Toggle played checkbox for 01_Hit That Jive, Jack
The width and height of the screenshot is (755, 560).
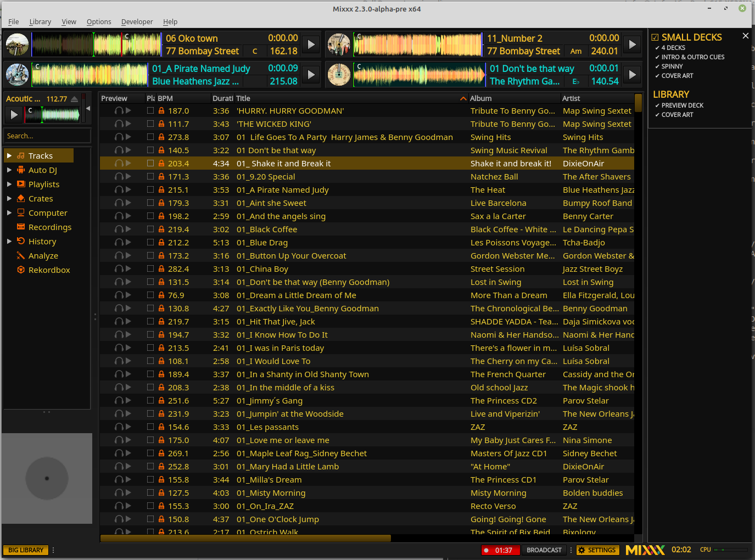coord(150,322)
